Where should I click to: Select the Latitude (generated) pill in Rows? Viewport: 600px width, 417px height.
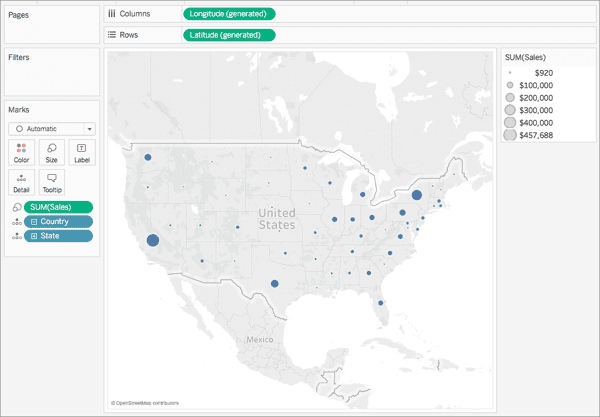coord(229,35)
